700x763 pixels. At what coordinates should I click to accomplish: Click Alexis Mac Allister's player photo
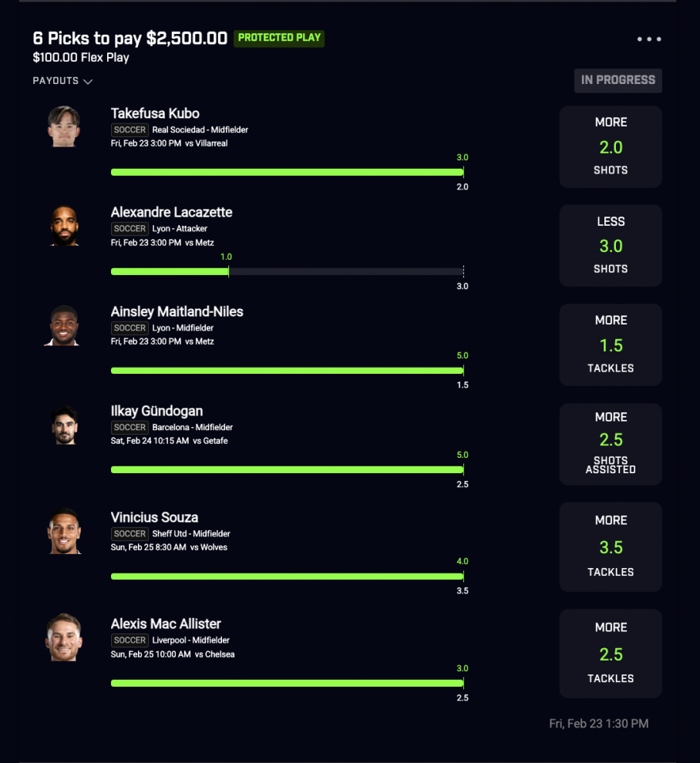pos(64,637)
